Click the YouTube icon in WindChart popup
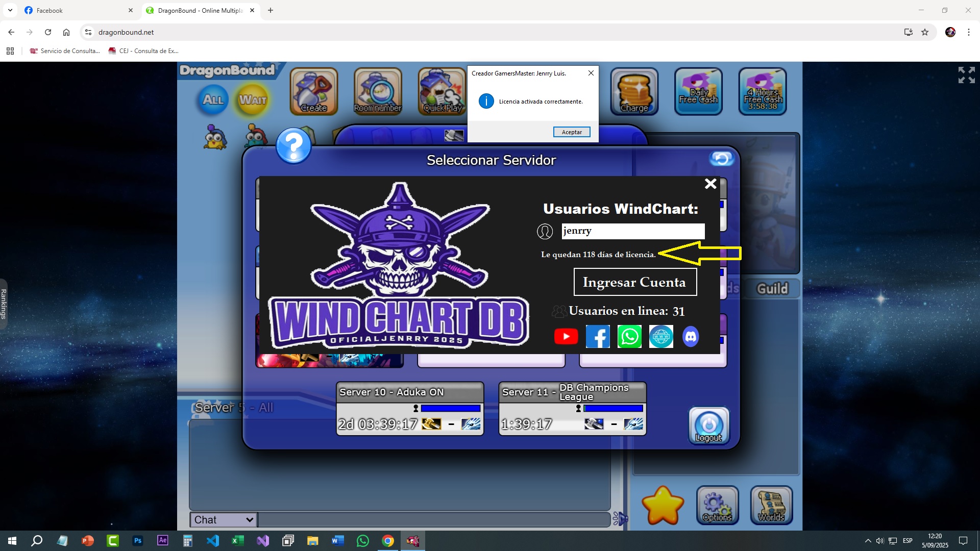 click(566, 337)
